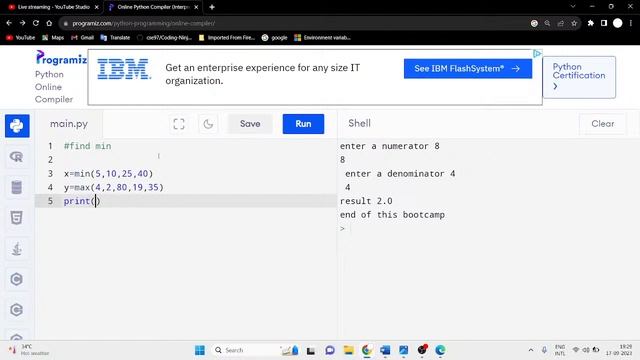Go to browser home page
Viewport: 640px width, 360px height.
pyautogui.click(x=49, y=23)
